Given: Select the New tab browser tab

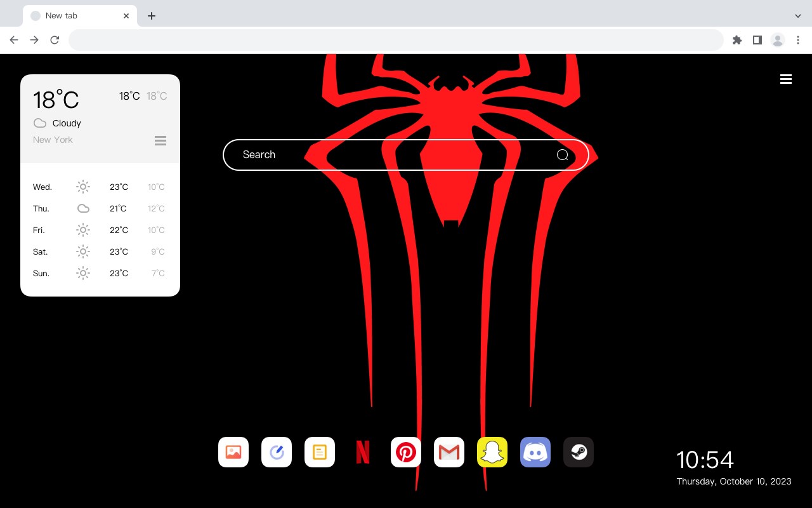Looking at the screenshot, I should tap(80, 16).
